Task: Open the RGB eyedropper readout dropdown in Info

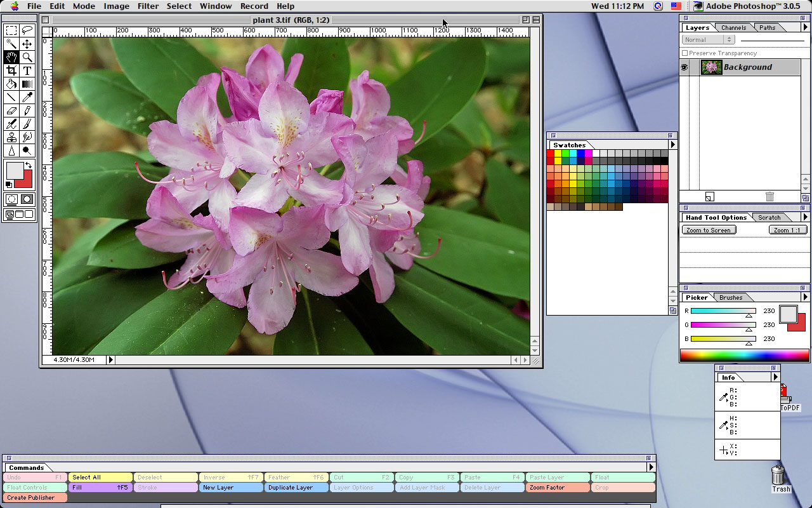Action: point(723,398)
